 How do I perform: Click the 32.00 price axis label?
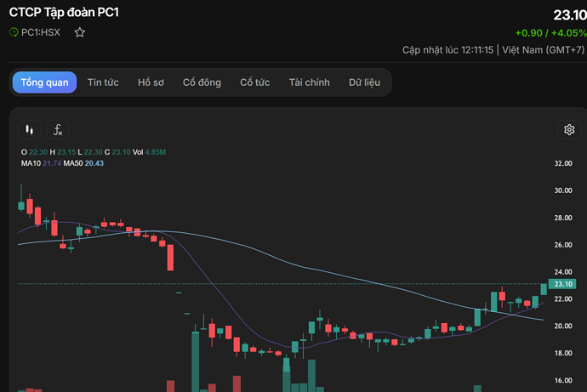563,163
